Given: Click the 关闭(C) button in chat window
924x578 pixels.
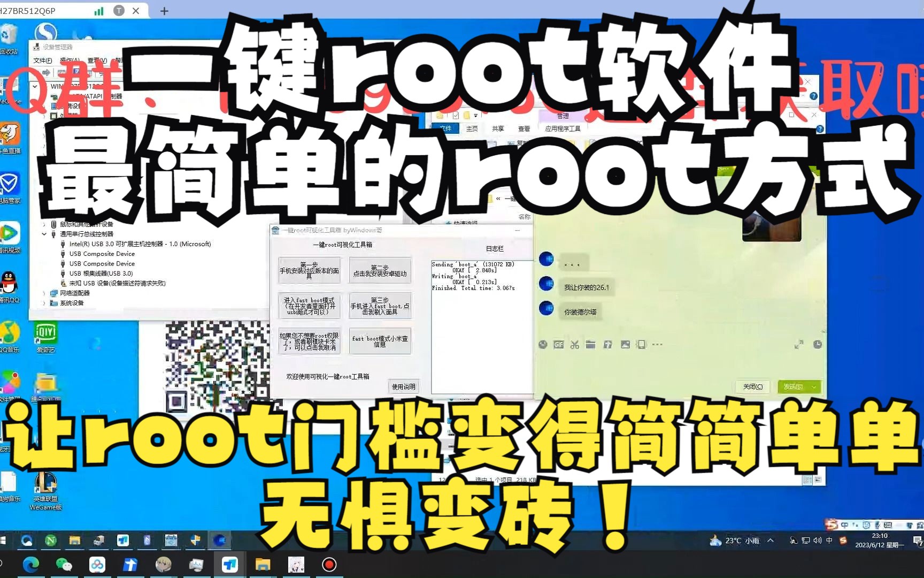Looking at the screenshot, I should (753, 386).
